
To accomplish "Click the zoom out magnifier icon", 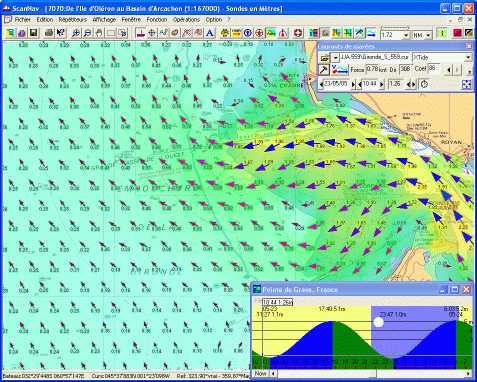I will click(x=87, y=33).
